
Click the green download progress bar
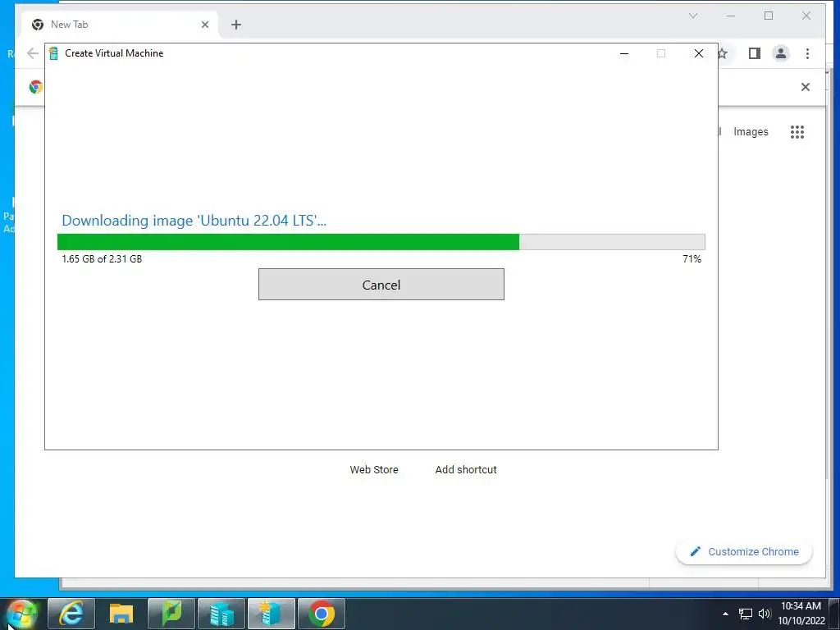click(381, 242)
